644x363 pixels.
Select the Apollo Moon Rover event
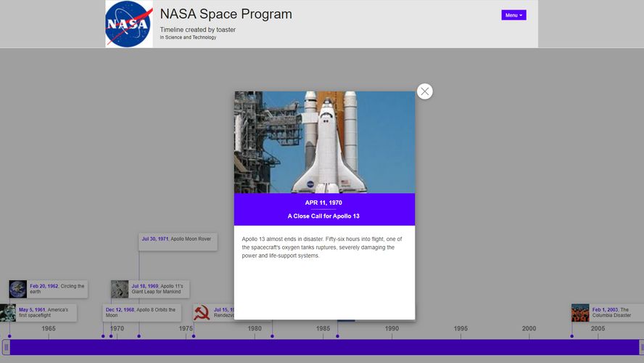pyautogui.click(x=178, y=242)
